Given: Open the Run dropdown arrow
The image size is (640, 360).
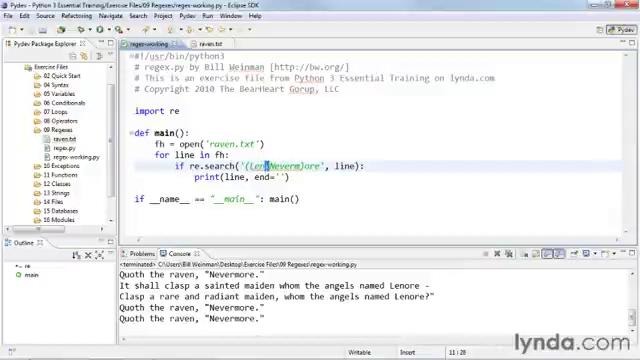Looking at the screenshot, I should (109, 29).
